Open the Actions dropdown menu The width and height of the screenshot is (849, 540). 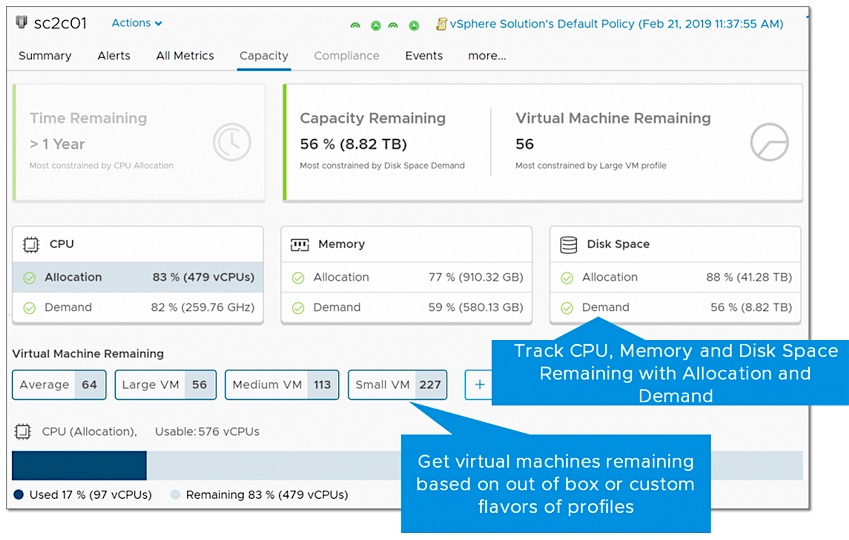pos(136,23)
